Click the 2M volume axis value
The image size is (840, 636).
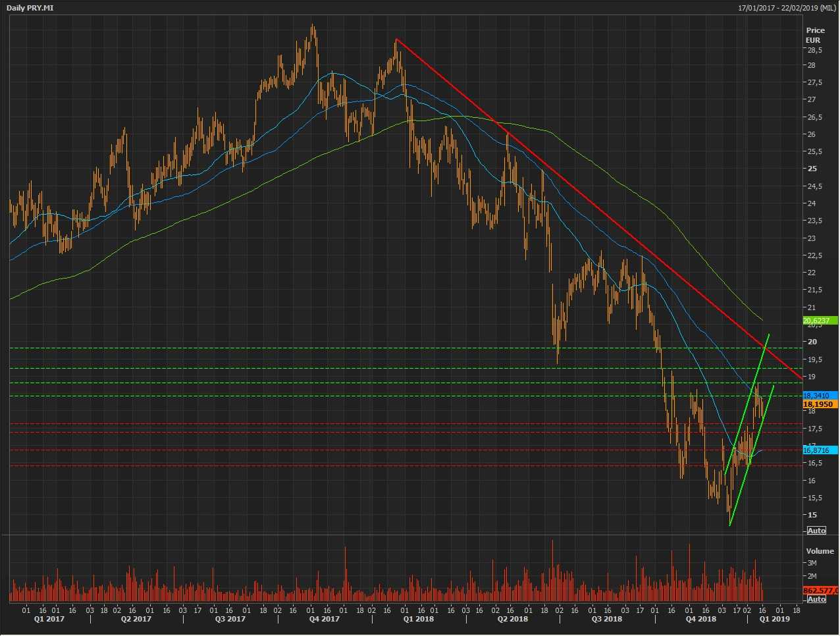click(x=812, y=576)
